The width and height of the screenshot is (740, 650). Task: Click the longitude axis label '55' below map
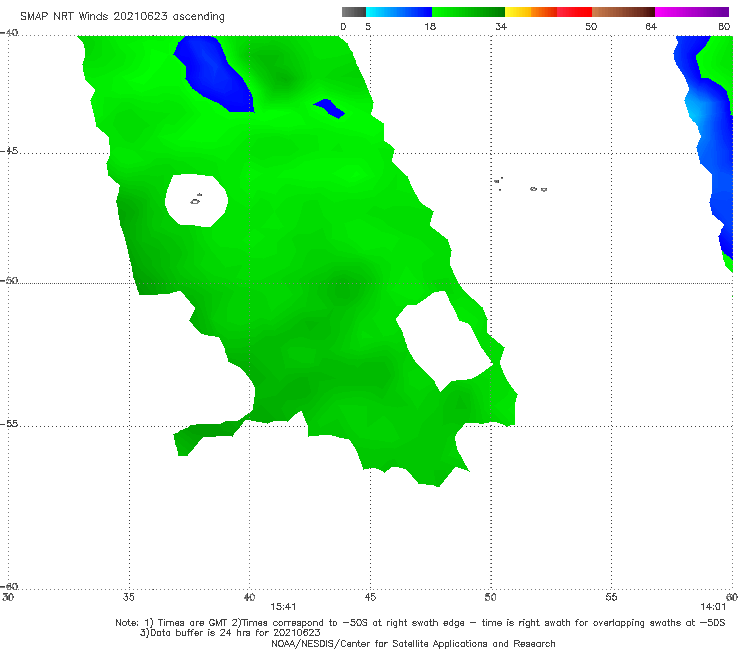pyautogui.click(x=611, y=597)
